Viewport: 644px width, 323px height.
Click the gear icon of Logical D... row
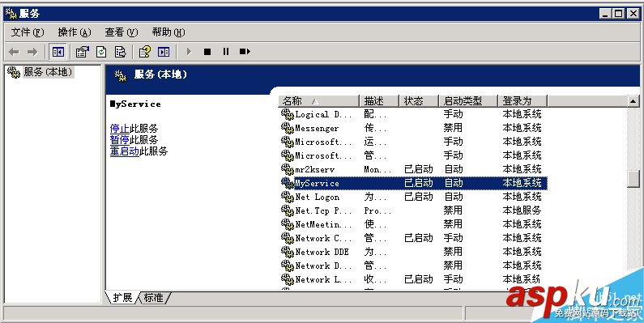click(287, 113)
